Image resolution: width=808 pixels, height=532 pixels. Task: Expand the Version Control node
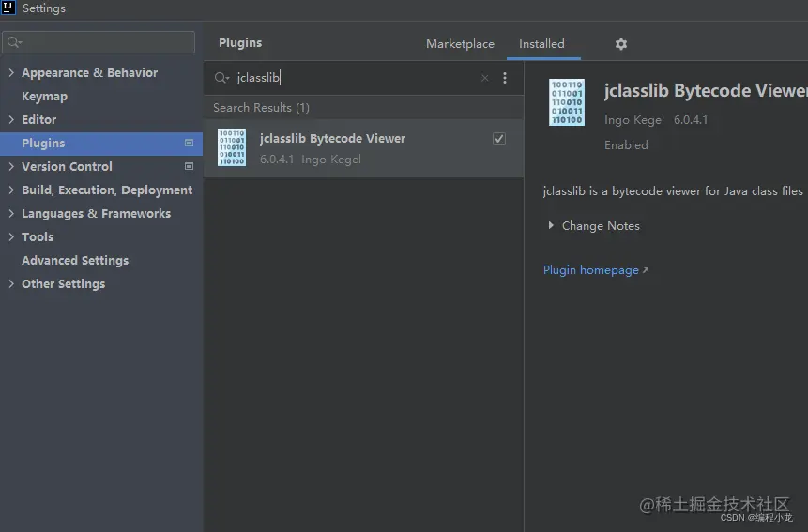coord(11,166)
